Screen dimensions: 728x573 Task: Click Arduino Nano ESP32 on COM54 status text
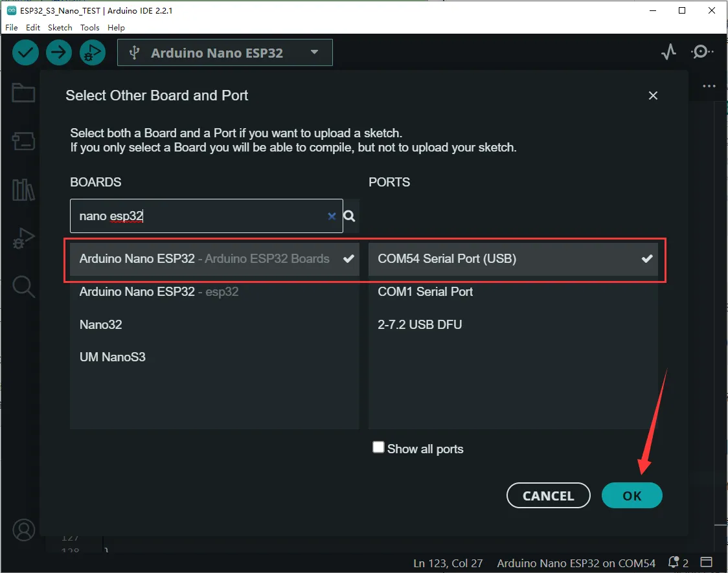[x=576, y=563]
